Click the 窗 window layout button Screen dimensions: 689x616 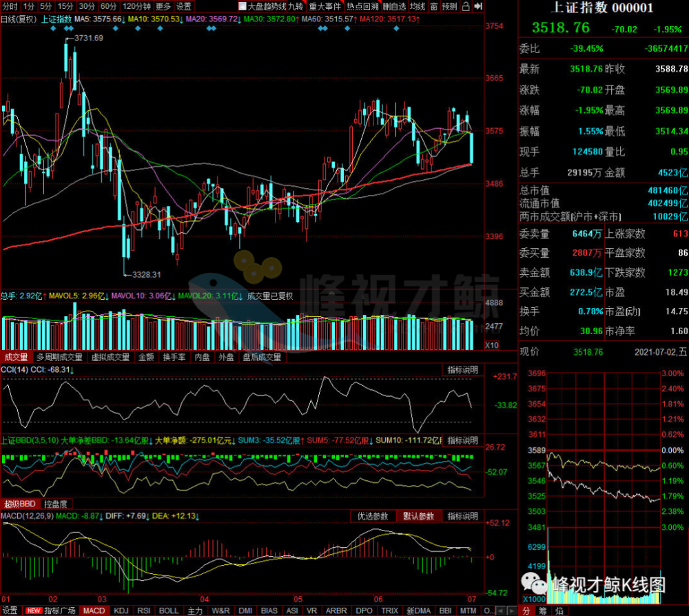coord(433,7)
